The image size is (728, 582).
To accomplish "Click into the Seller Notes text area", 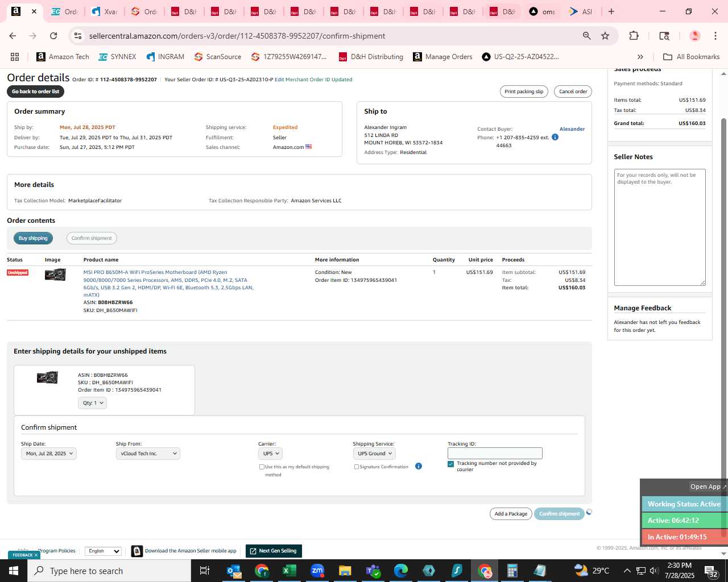I will click(x=660, y=227).
